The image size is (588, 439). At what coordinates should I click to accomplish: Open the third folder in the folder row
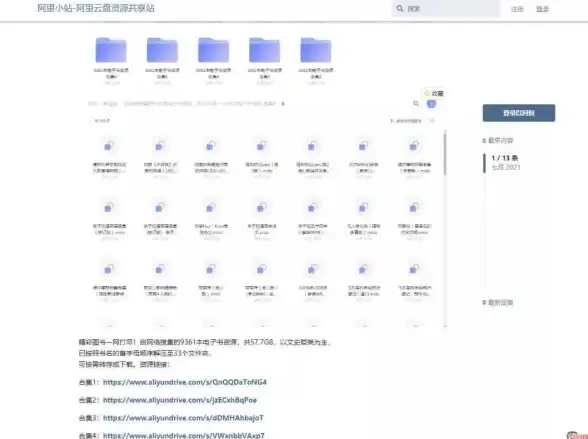tap(213, 50)
